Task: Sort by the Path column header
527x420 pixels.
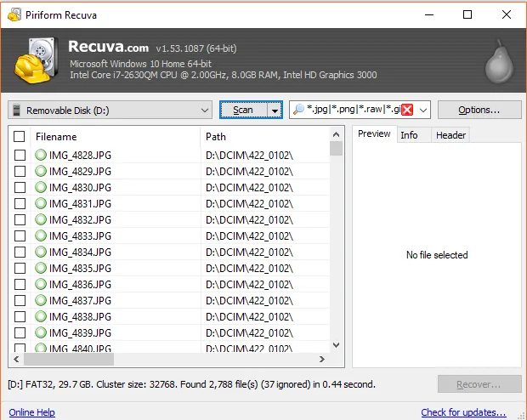Action: point(265,137)
